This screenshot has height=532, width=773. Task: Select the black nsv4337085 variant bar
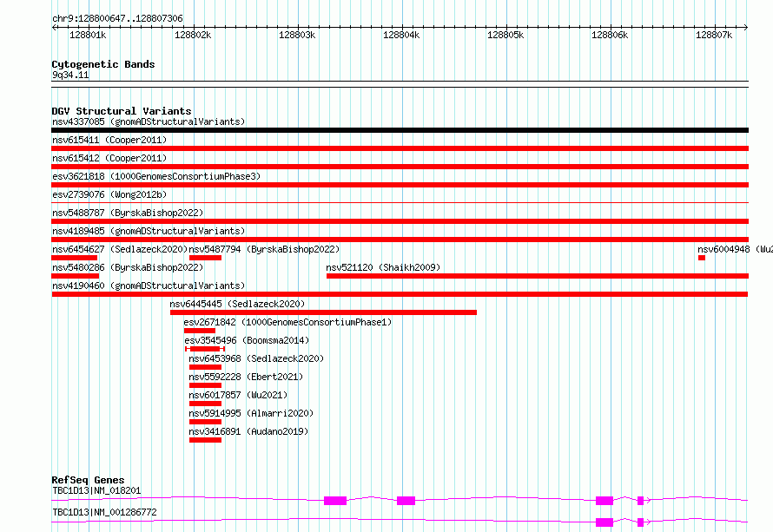(x=400, y=130)
